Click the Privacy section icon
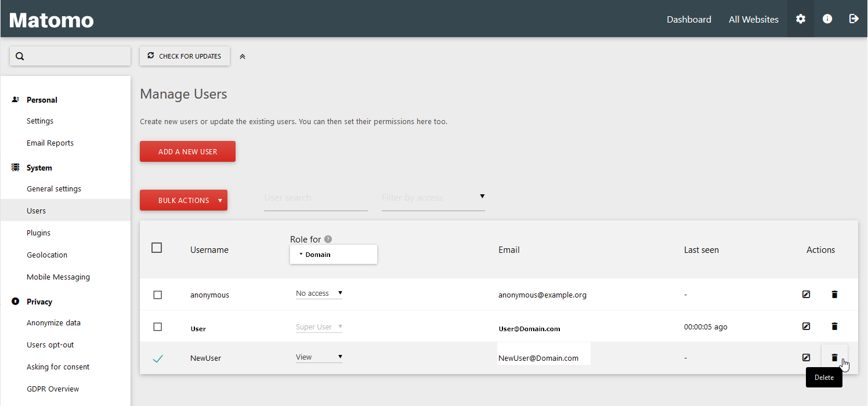Viewport: 868px width, 406px height. [x=16, y=302]
